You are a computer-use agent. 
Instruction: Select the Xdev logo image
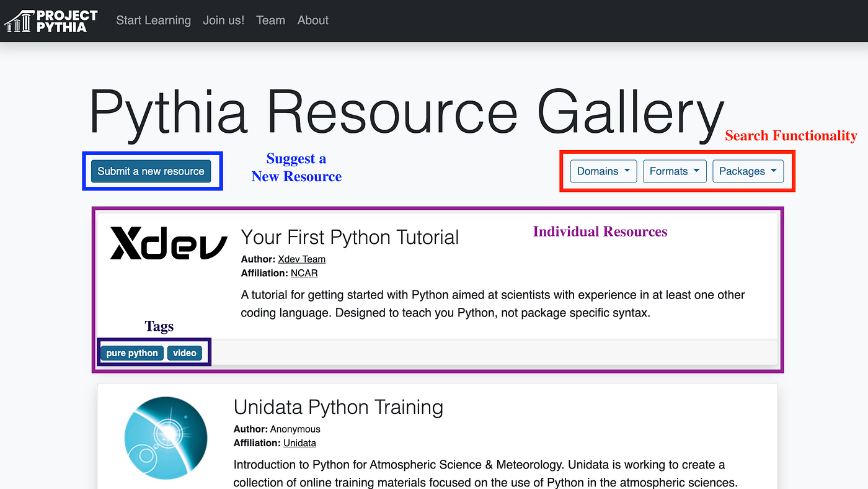[167, 244]
